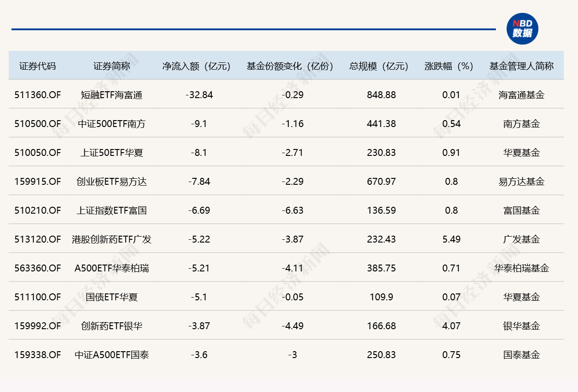Click the 总规模（亿元） column header

(x=379, y=66)
